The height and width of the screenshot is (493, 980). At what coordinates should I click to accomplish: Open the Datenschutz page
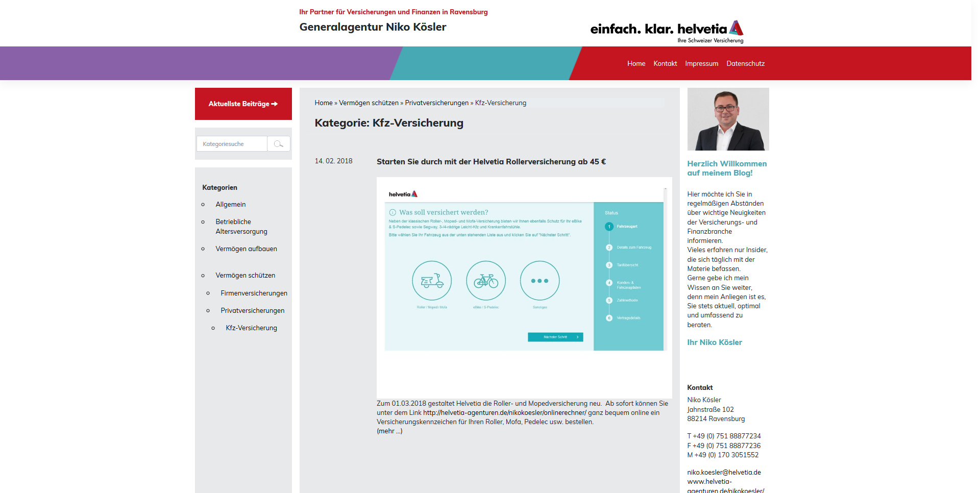[x=745, y=64]
